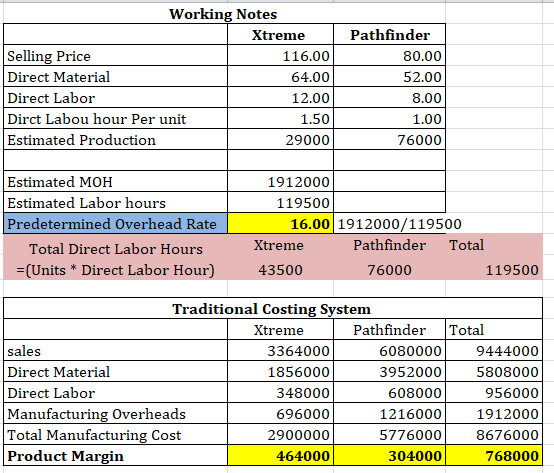
Task: Select Xtreme direct labor total 348000
Action: point(281,393)
